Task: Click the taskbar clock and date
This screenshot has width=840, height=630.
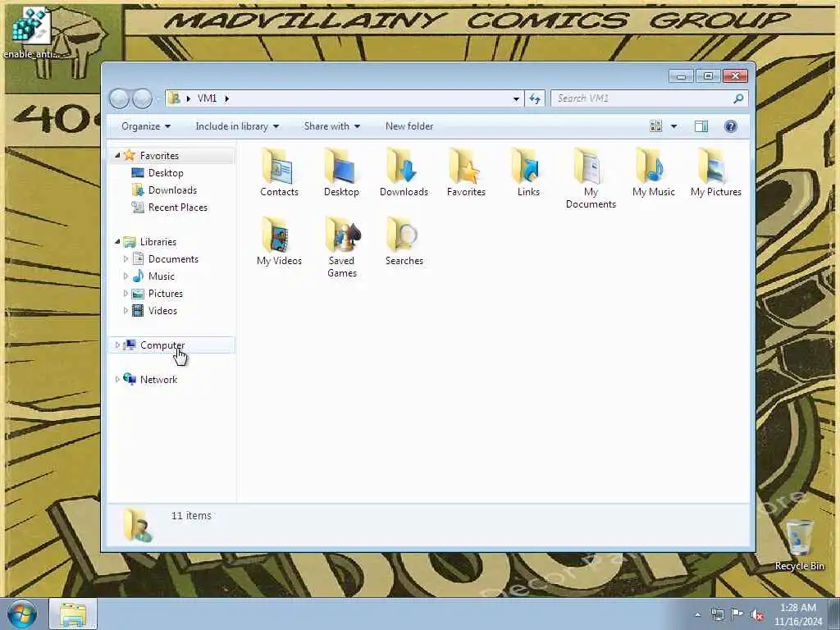Action: 798,614
